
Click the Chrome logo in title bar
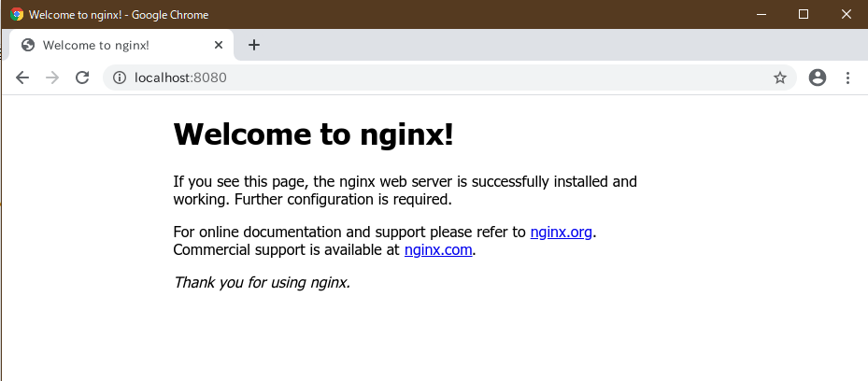coord(17,14)
